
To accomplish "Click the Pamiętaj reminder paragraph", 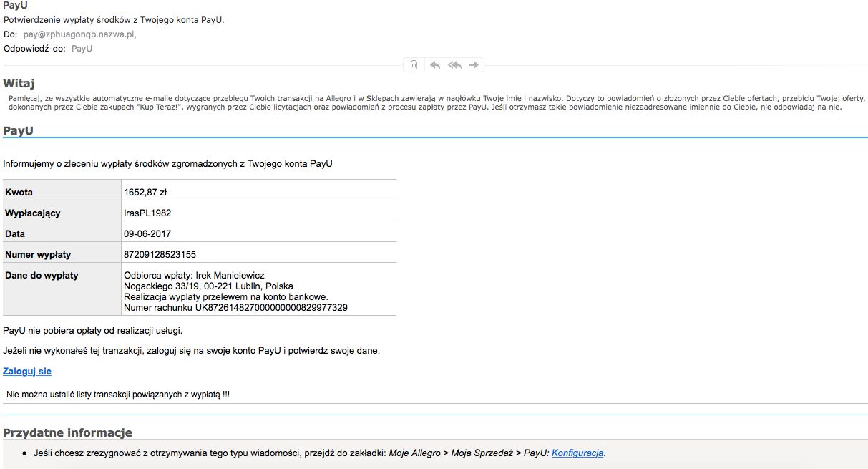I will (437, 102).
